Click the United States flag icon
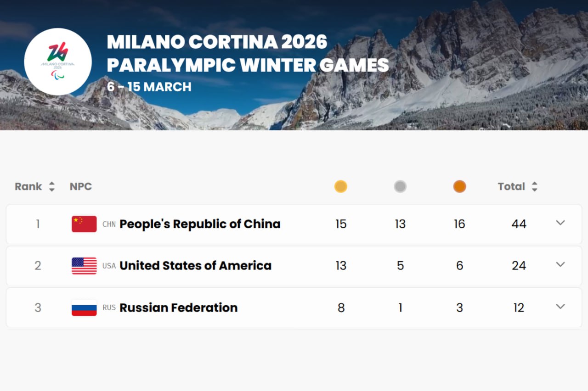588x391 pixels. click(x=84, y=266)
